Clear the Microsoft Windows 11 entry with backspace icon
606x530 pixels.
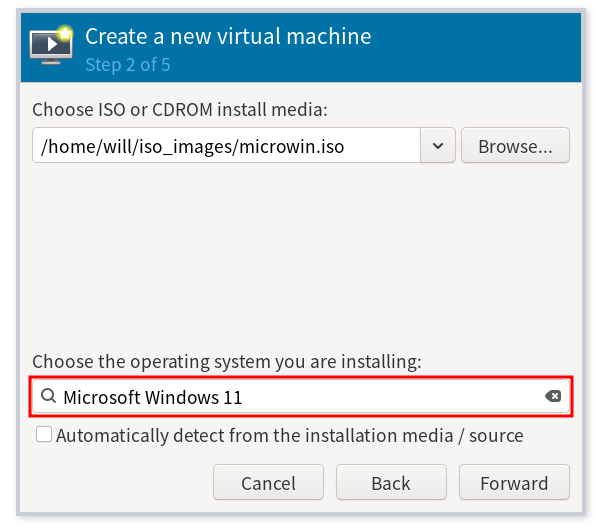coord(553,397)
